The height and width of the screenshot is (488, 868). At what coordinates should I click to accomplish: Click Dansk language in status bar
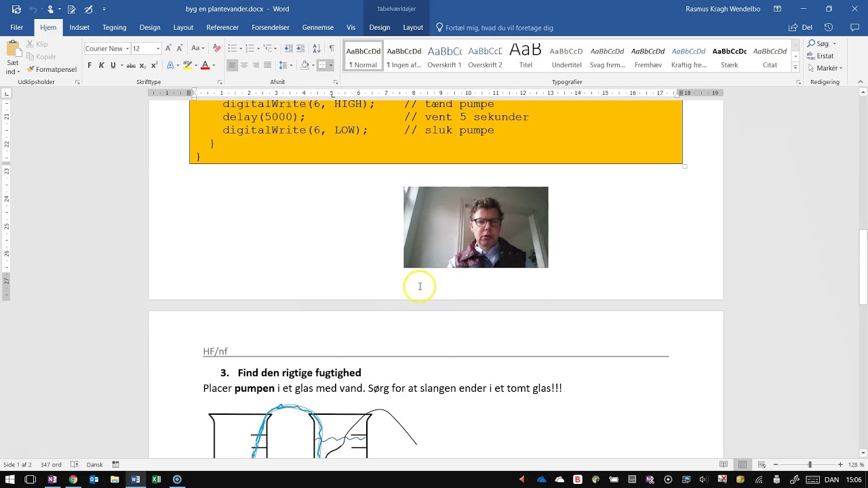[x=95, y=464]
